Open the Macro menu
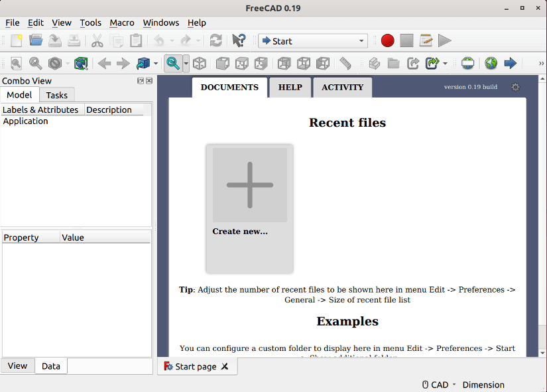This screenshot has height=392, width=547. pyautogui.click(x=122, y=23)
